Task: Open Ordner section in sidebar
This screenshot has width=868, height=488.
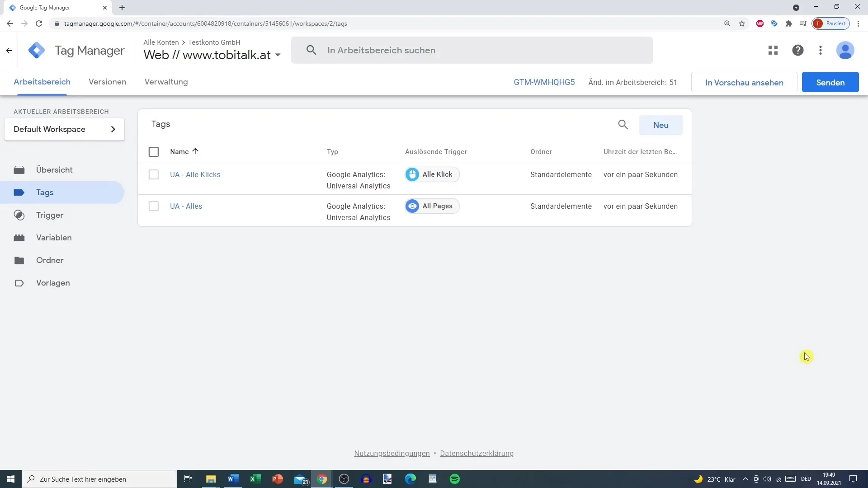Action: (49, 260)
